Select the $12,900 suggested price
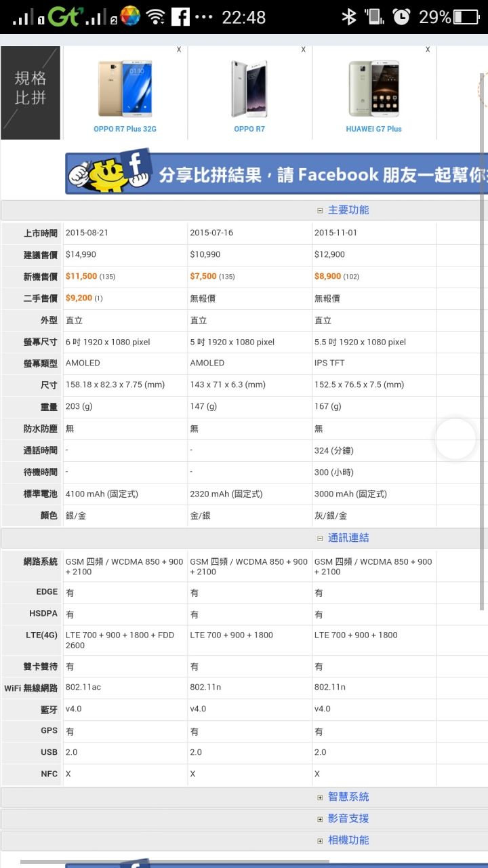 click(329, 254)
